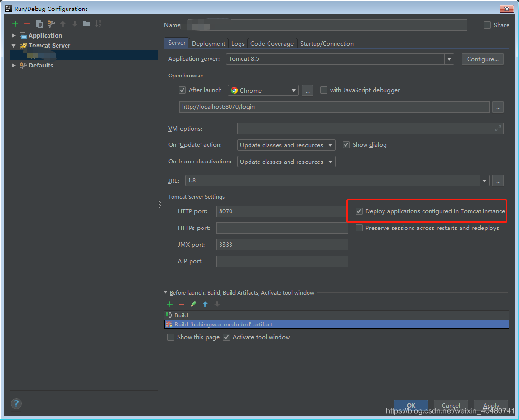The image size is (519, 420).
Task: Click Defaults wrench icon in tree
Action: click(x=23, y=66)
